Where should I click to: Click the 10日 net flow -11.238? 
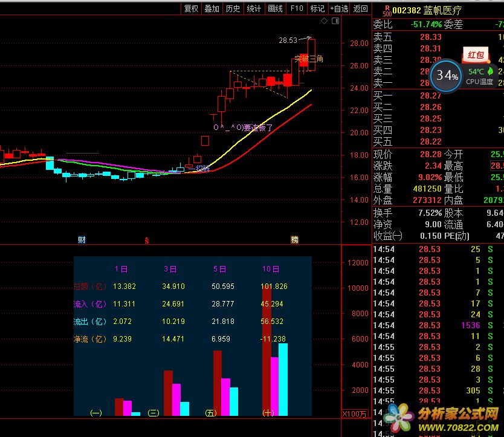tap(273, 339)
